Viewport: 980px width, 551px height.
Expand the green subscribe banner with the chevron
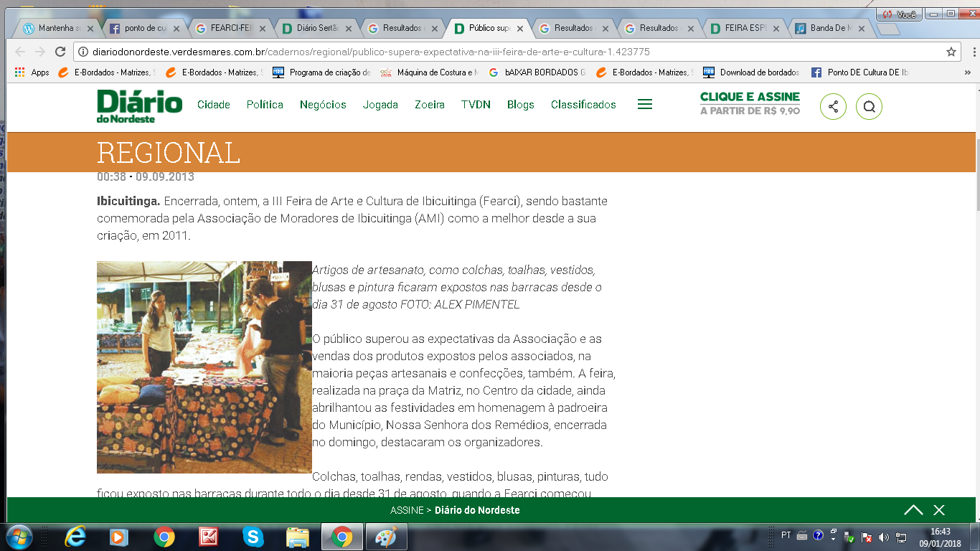tap(913, 510)
